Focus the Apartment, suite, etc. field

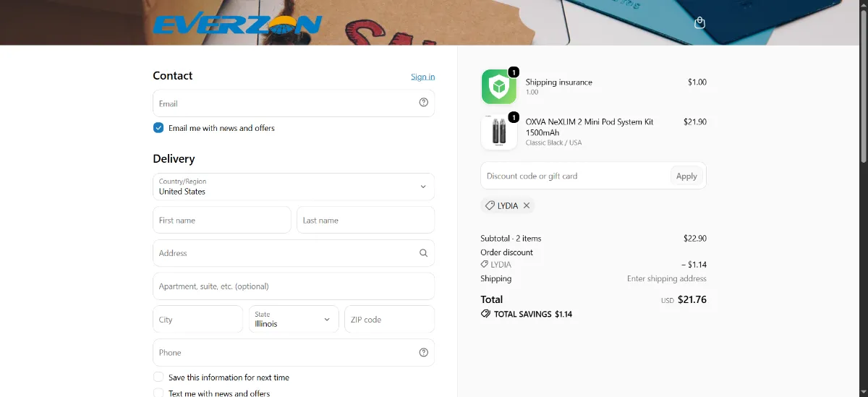294,286
